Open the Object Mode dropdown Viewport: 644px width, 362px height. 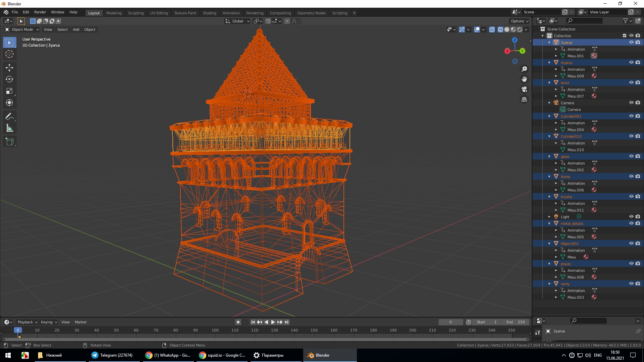tap(22, 29)
